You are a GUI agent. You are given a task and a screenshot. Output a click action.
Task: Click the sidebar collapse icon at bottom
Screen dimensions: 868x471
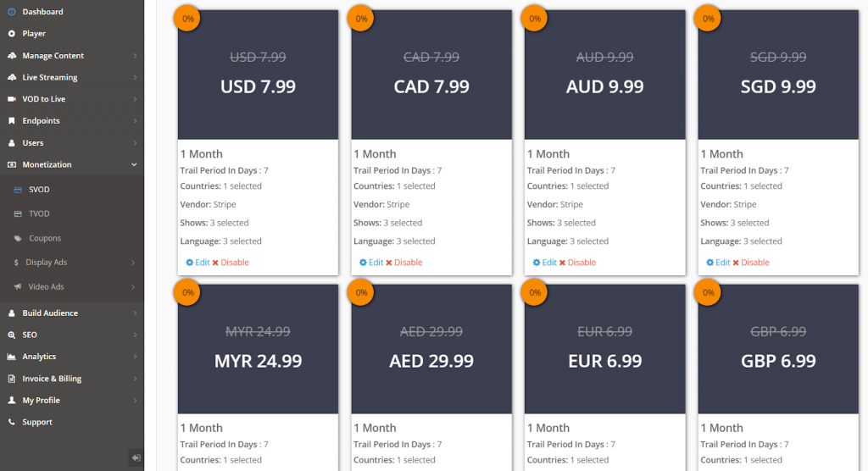click(136, 457)
